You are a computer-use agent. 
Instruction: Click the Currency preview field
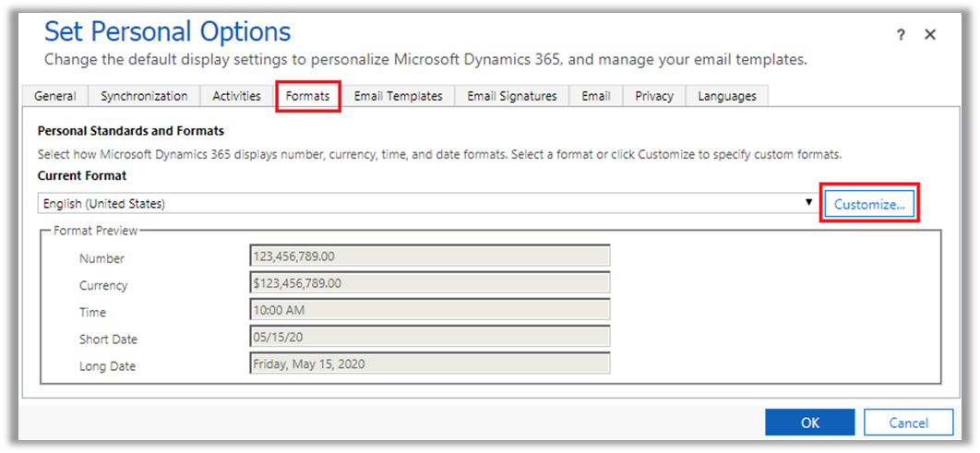point(429,283)
